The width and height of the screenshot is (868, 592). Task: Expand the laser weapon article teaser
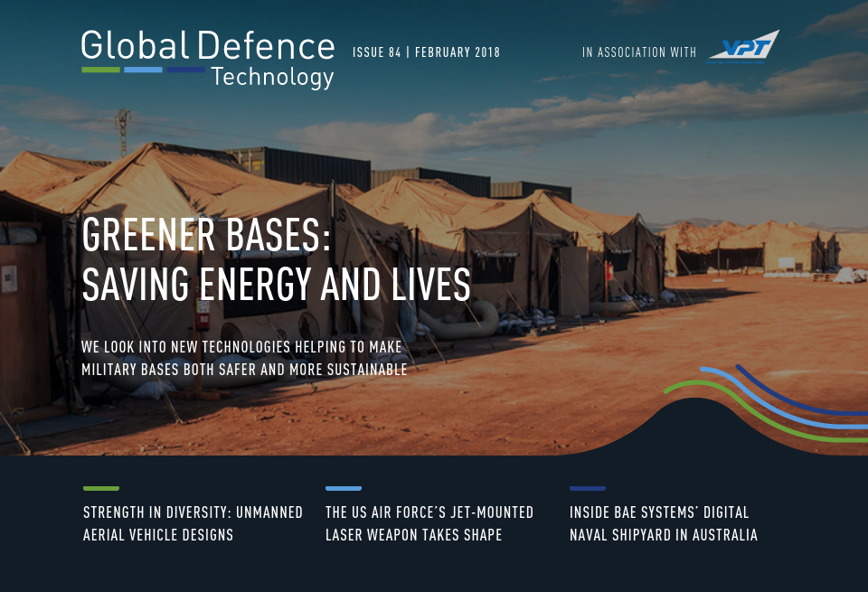(x=429, y=524)
